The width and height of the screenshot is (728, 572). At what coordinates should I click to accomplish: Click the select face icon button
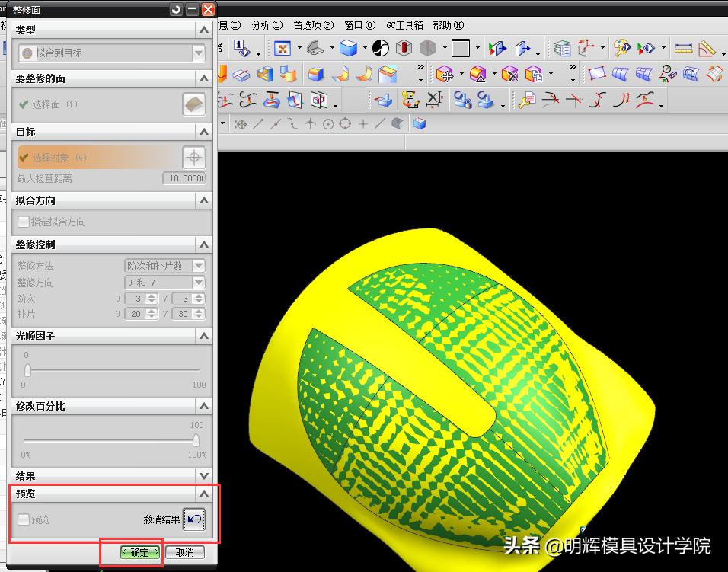(x=194, y=105)
